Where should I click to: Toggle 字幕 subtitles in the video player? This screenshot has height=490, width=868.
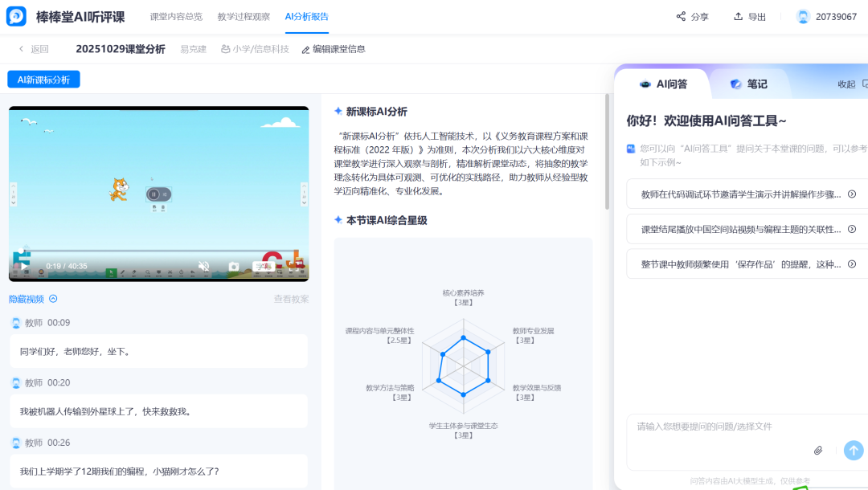point(264,266)
